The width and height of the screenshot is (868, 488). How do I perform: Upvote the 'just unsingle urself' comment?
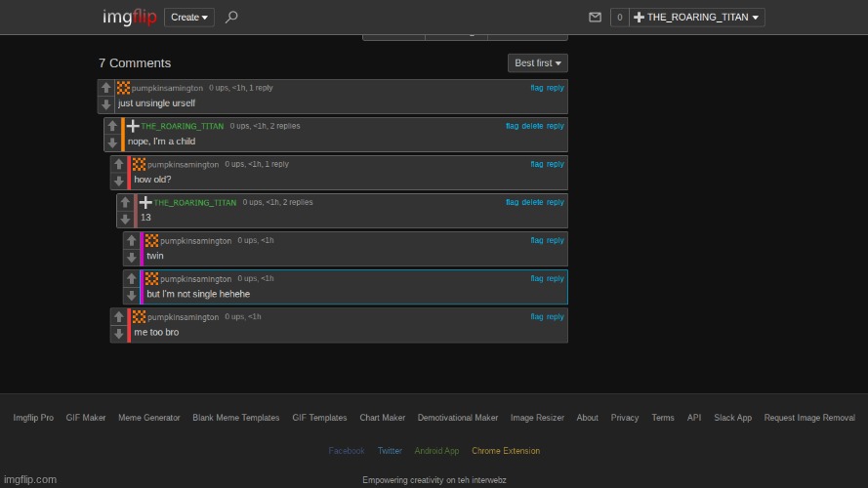point(106,88)
